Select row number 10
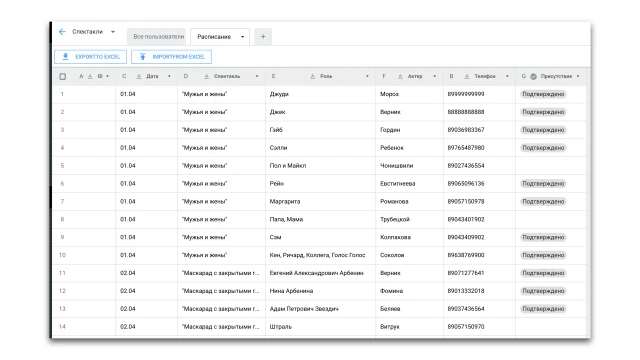 pos(62,255)
